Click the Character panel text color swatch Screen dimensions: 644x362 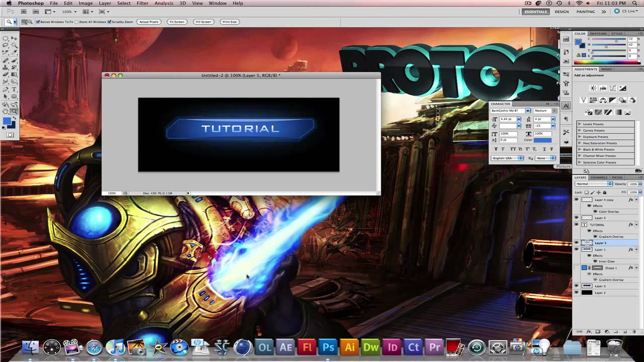[542, 140]
